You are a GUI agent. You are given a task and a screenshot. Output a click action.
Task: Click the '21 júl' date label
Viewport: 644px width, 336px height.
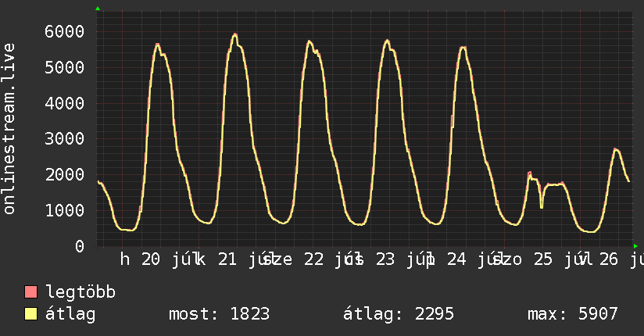coord(247,259)
